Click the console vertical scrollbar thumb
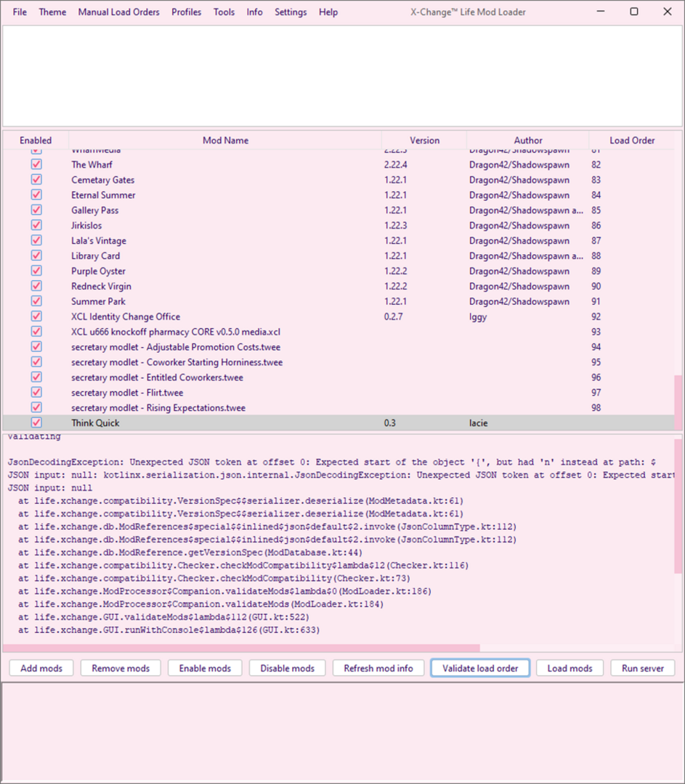The width and height of the screenshot is (685, 784). click(678, 506)
